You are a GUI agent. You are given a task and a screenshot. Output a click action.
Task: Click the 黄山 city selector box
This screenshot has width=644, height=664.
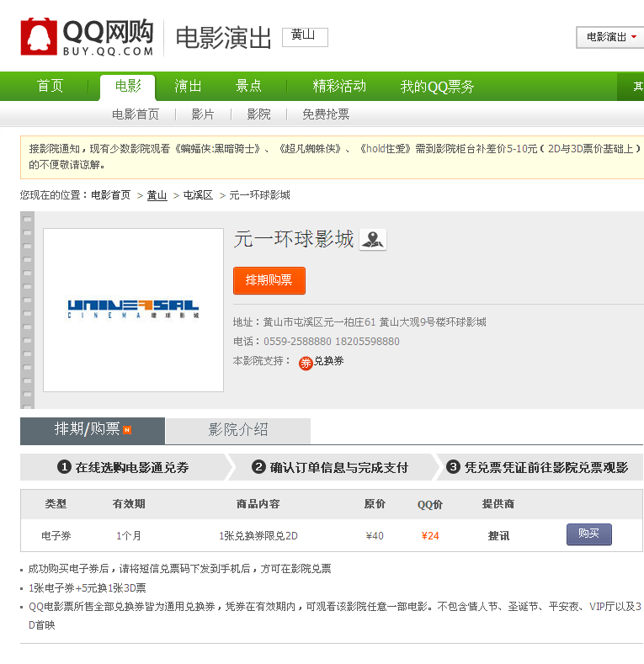pos(305,37)
